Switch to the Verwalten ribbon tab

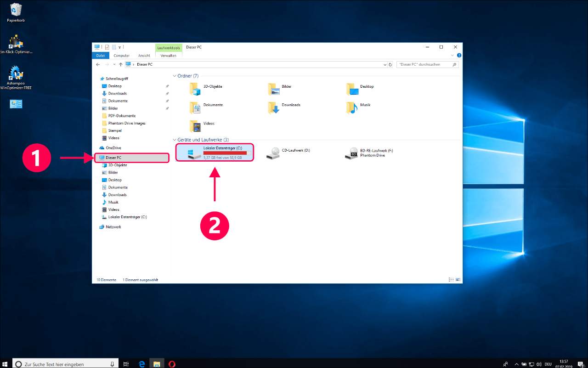(169, 56)
